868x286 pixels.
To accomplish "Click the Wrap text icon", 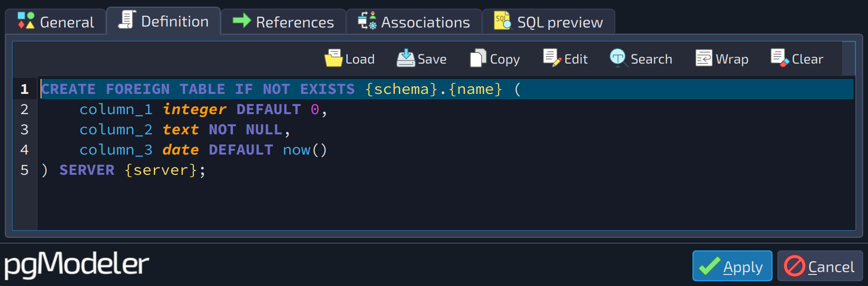I will click(x=704, y=58).
